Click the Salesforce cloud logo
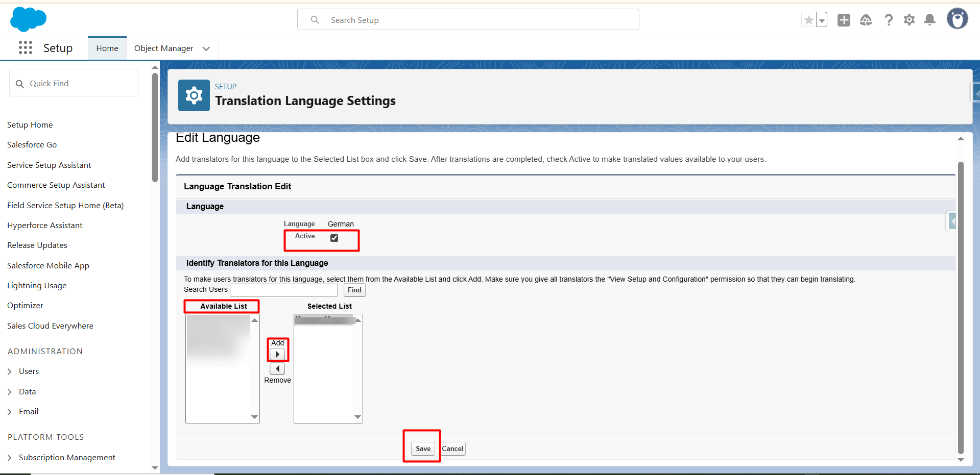The image size is (980, 475). point(28,19)
